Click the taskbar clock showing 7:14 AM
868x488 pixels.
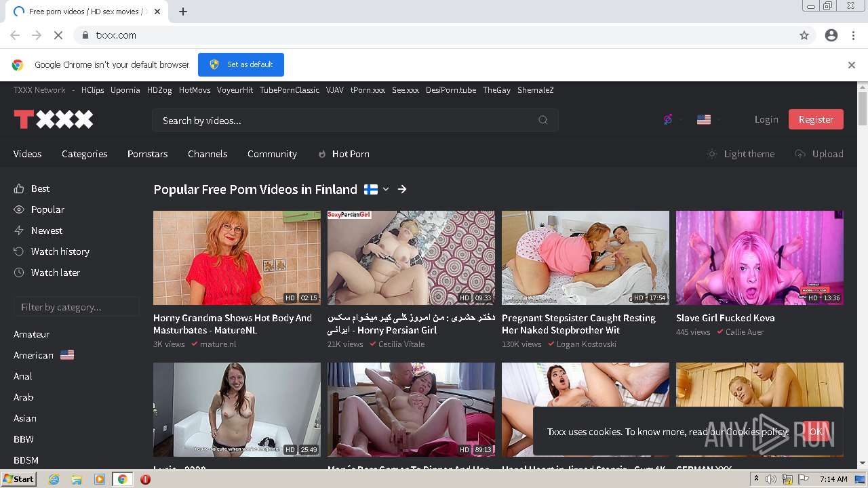pos(833,479)
